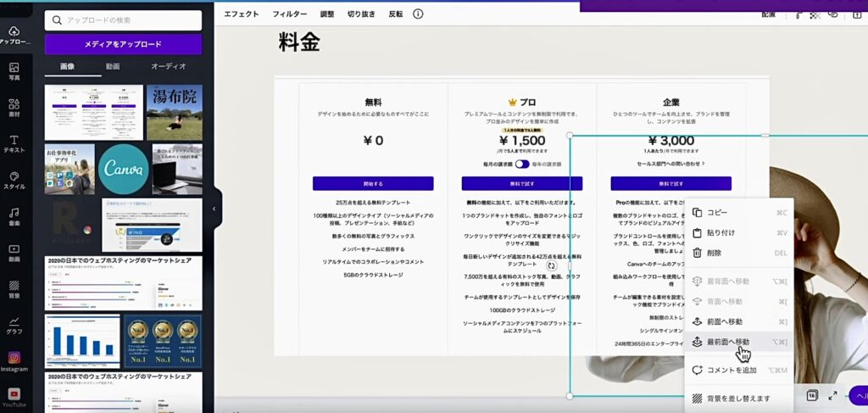
Task: Click the ¥ 1,500 price text
Action: click(522, 141)
